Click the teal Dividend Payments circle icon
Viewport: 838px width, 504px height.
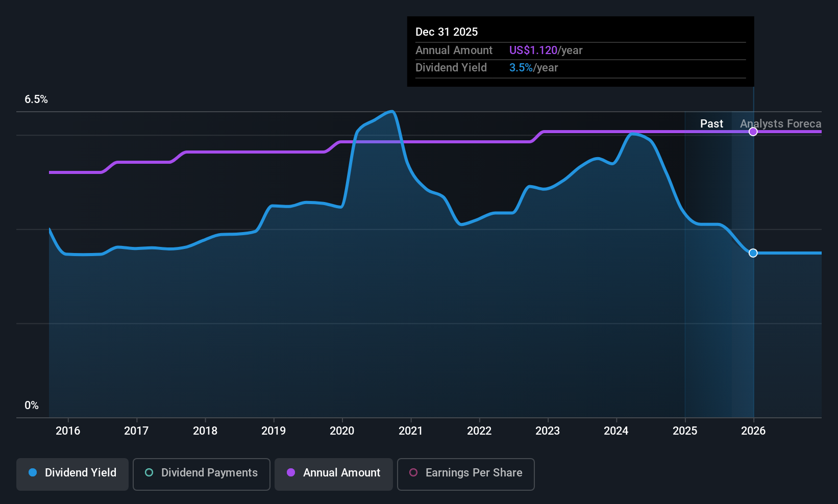(x=149, y=473)
